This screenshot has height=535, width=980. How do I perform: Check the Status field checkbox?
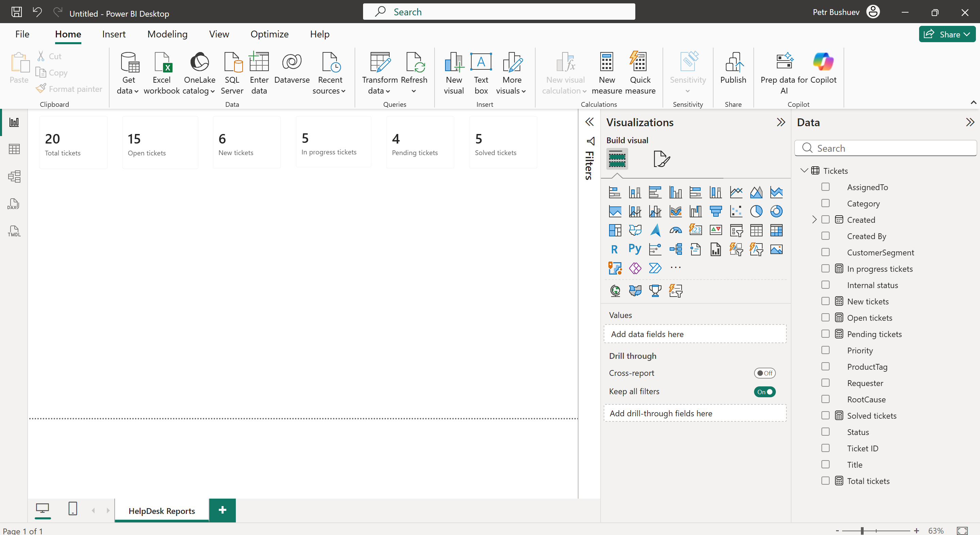(825, 432)
